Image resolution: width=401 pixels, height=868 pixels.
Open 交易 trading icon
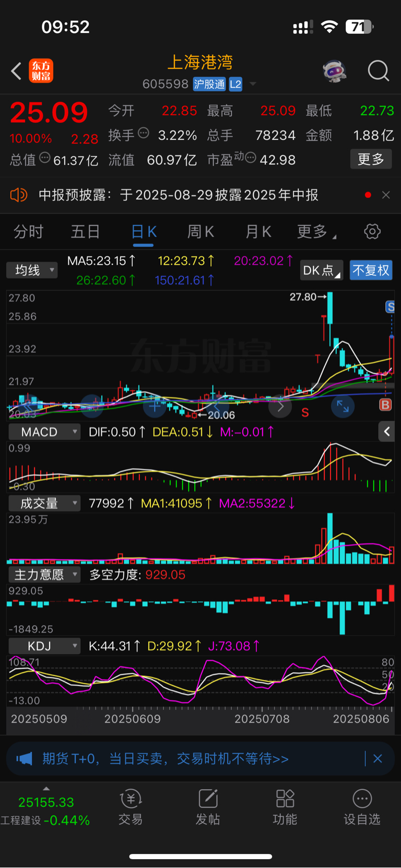point(131,807)
